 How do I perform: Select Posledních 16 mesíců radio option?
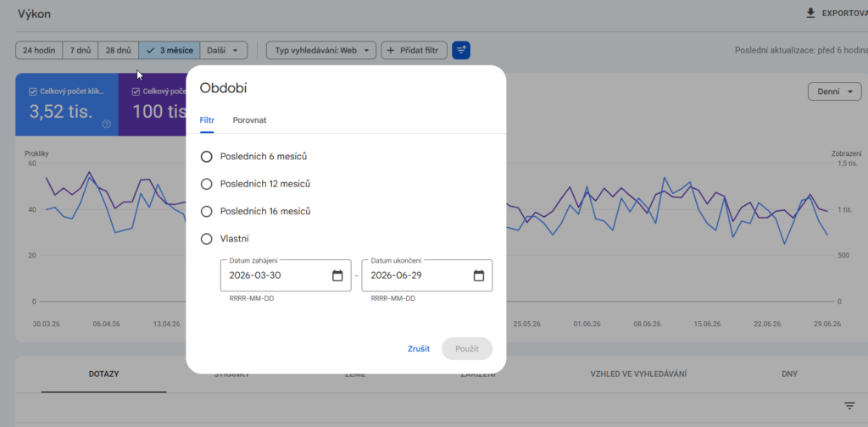[x=207, y=211]
